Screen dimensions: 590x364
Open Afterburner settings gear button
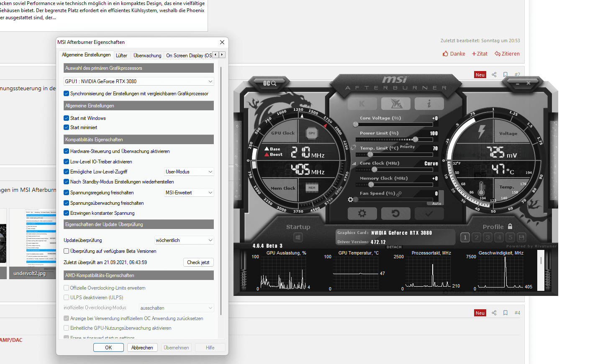click(x=362, y=214)
